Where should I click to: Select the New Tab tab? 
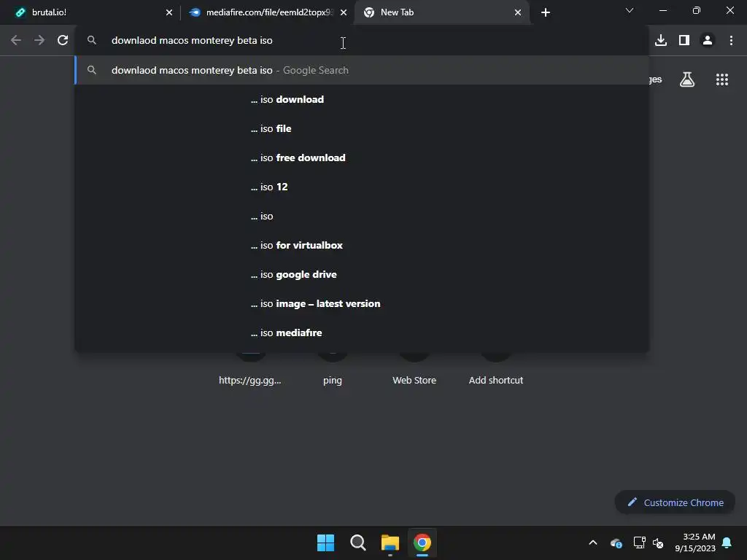click(x=441, y=12)
